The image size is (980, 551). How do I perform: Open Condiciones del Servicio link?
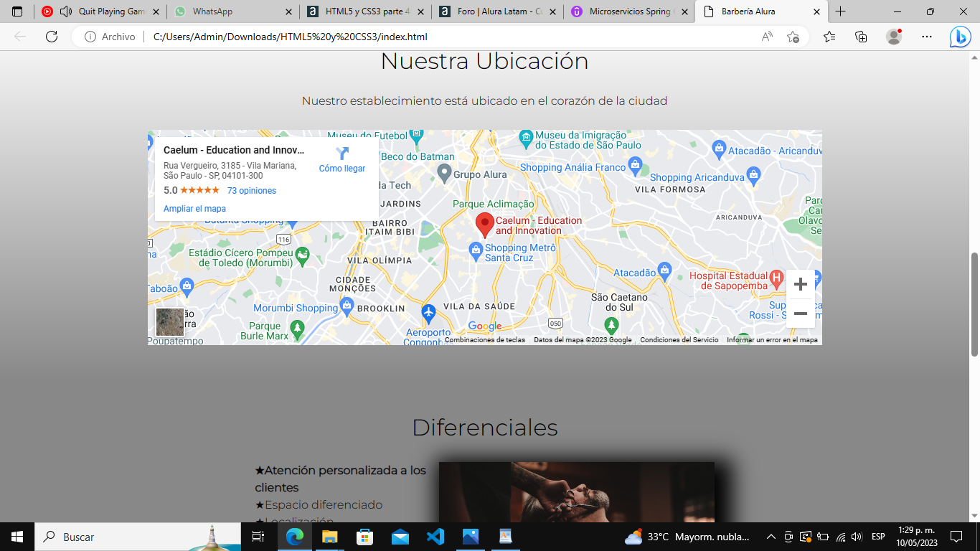tap(679, 340)
